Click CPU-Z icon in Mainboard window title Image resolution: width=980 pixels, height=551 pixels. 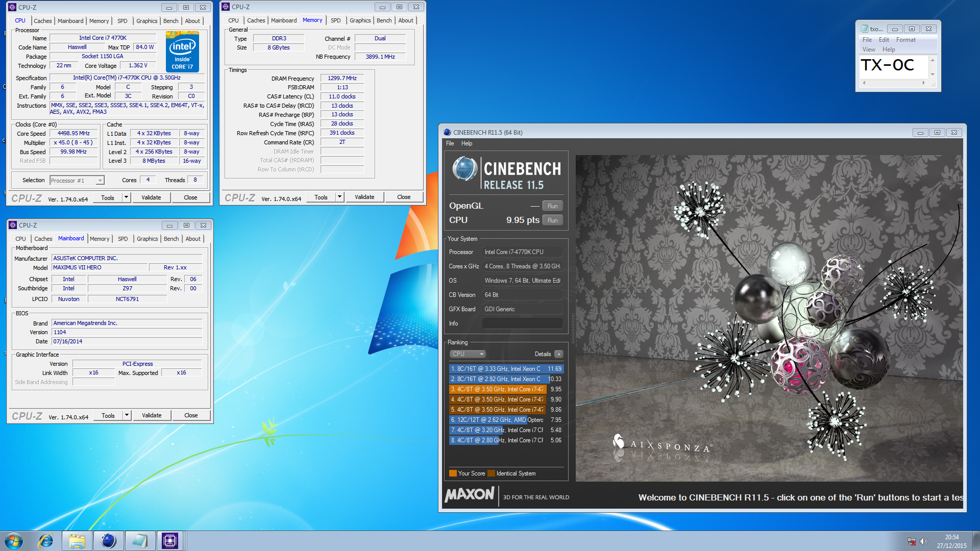(x=13, y=225)
